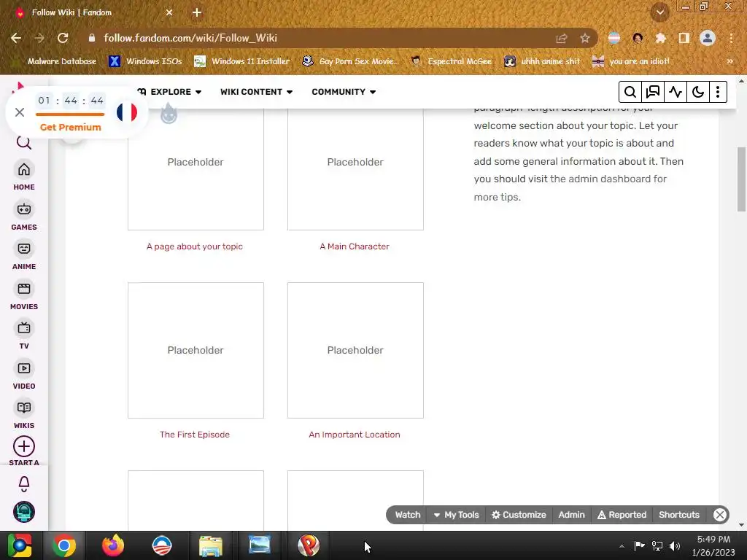Click the sidebar search magnifier icon
The image size is (747, 560).
[24, 142]
